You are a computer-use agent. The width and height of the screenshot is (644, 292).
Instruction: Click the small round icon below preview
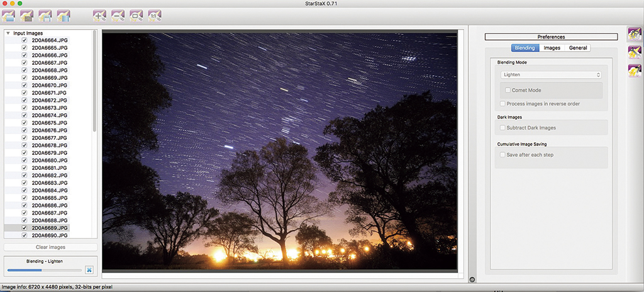pyautogui.click(x=472, y=279)
